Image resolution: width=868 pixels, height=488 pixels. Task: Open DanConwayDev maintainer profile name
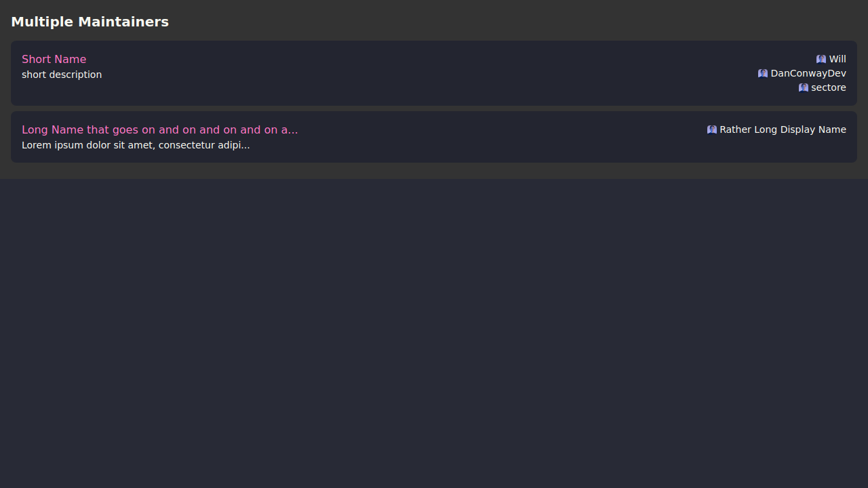click(x=808, y=73)
